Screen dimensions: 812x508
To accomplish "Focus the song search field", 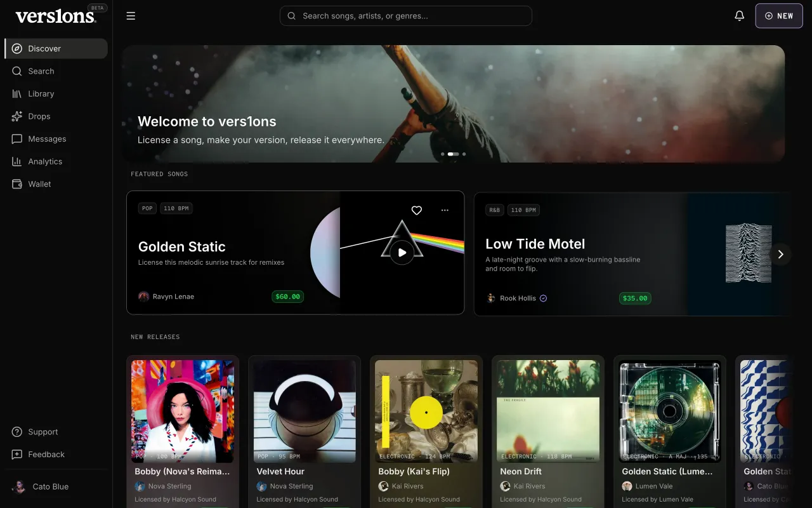I will [x=406, y=16].
